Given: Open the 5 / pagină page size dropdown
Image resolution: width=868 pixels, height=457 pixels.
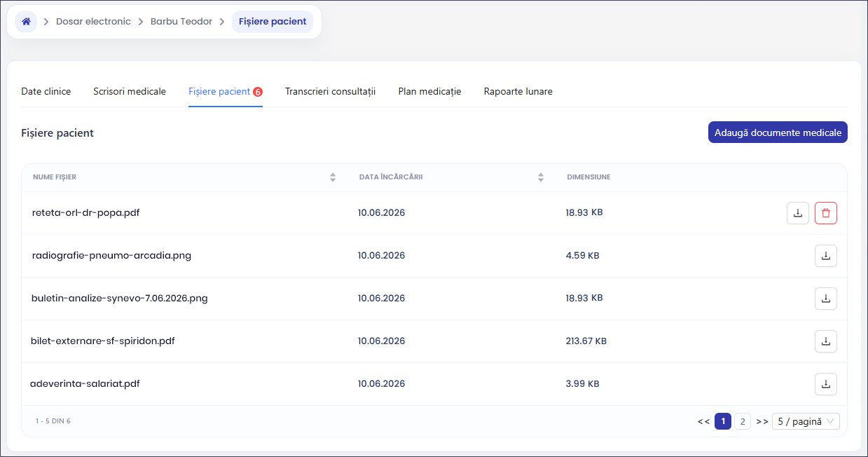Looking at the screenshot, I should pos(806,421).
